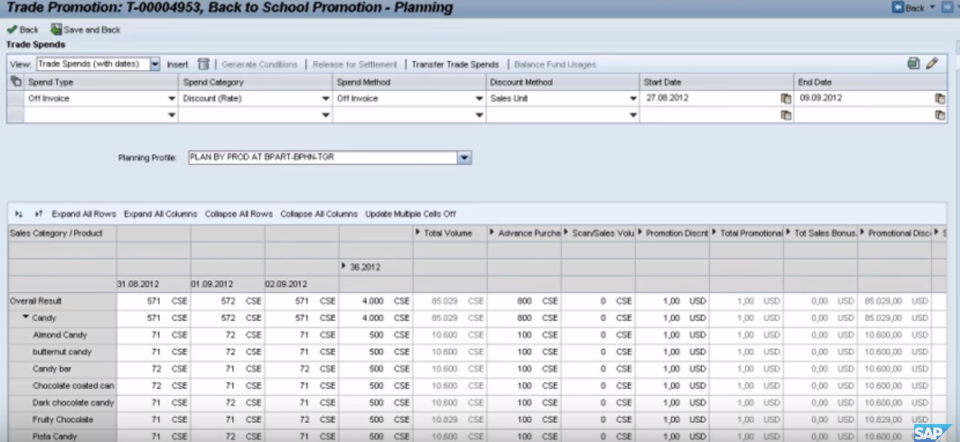The width and height of the screenshot is (960, 442).
Task: Open Spend Type dropdown showing Off Invoice
Action: (x=171, y=99)
